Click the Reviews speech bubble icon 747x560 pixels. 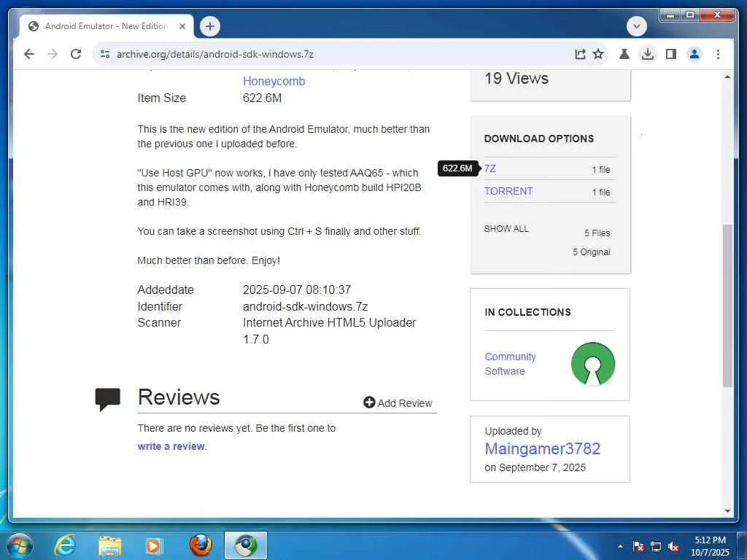pos(108,399)
